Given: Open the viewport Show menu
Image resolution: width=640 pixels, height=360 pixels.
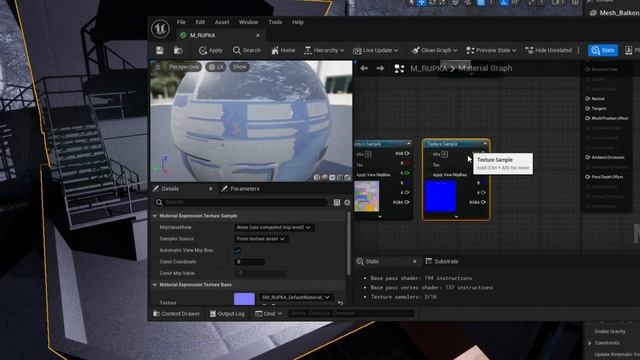Looking at the screenshot, I should (x=240, y=67).
